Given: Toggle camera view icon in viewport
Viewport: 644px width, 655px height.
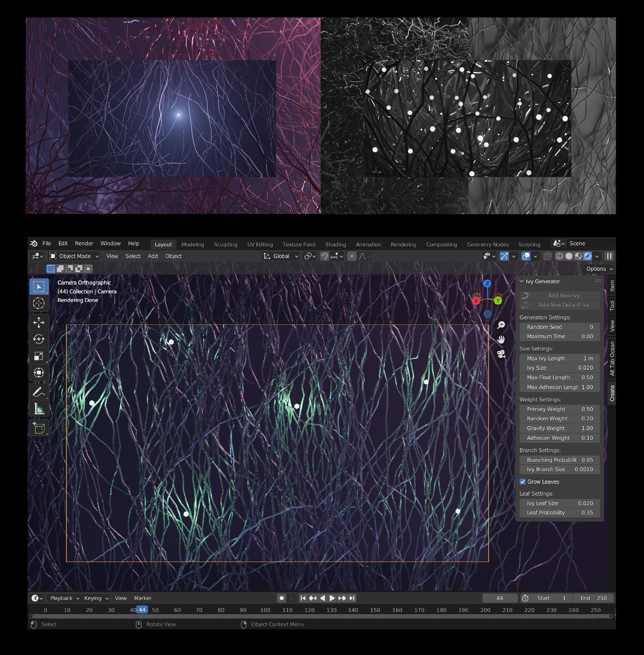Looking at the screenshot, I should [501, 354].
